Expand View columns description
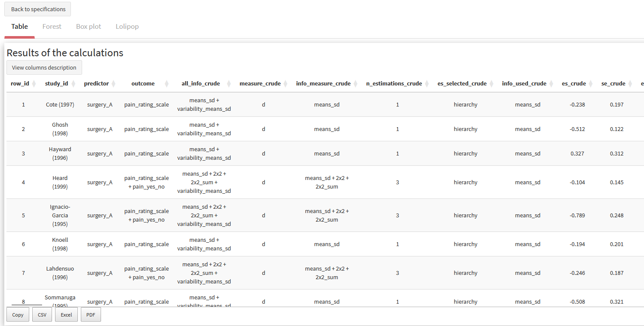Image resolution: width=644 pixels, height=326 pixels. pyautogui.click(x=44, y=67)
